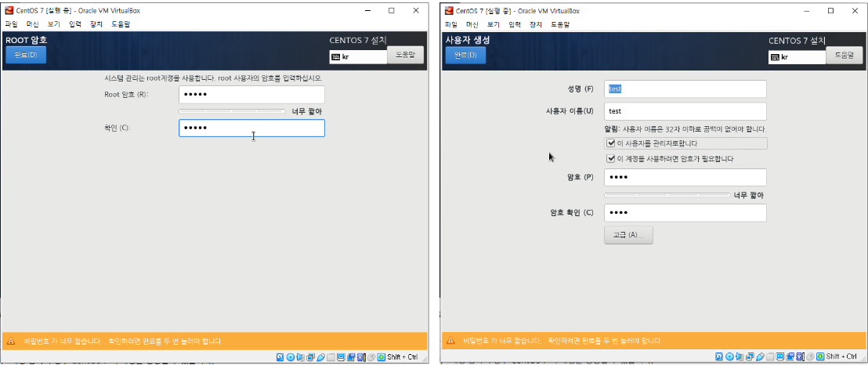Click CPU virtualization icon in 사용자 생성 window
Screen dimensions: 868x365
pos(801,357)
